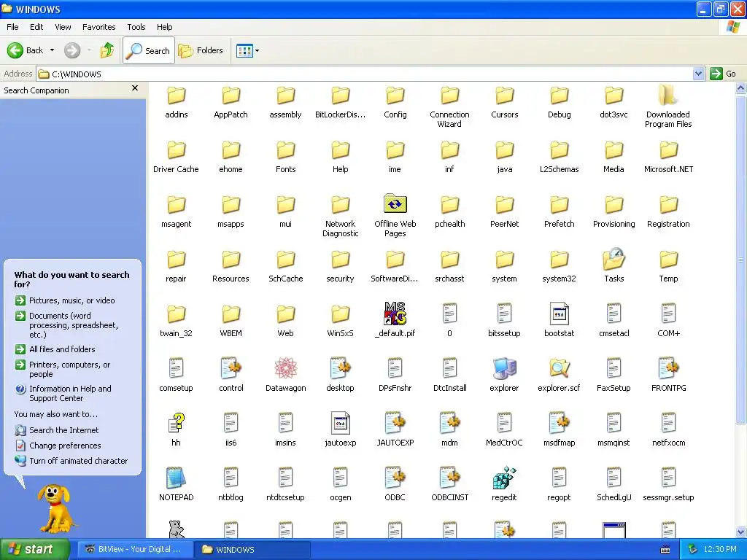747x560 pixels.
Task: Select the control settings file icon
Action: click(x=231, y=368)
